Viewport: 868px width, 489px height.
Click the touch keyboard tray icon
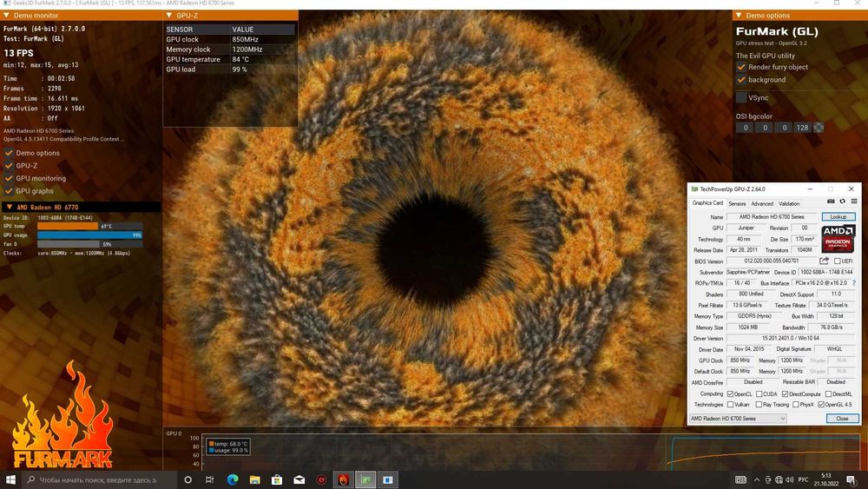point(740,479)
